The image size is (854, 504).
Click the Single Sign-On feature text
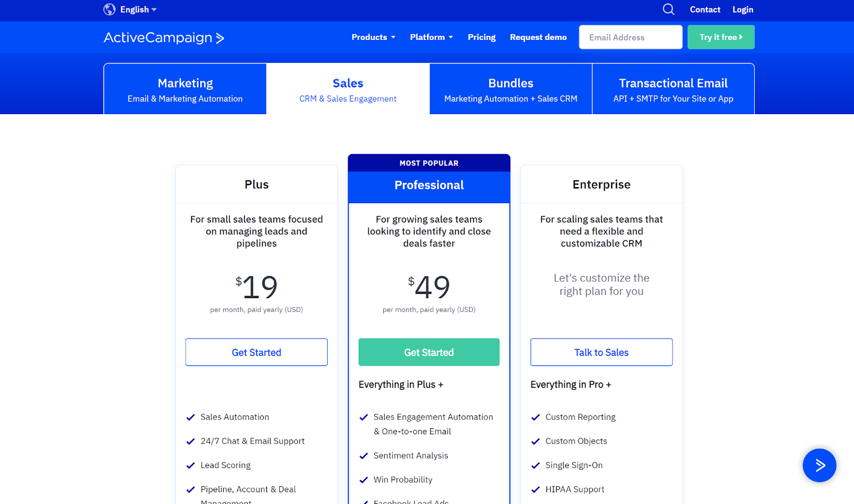[x=574, y=465]
